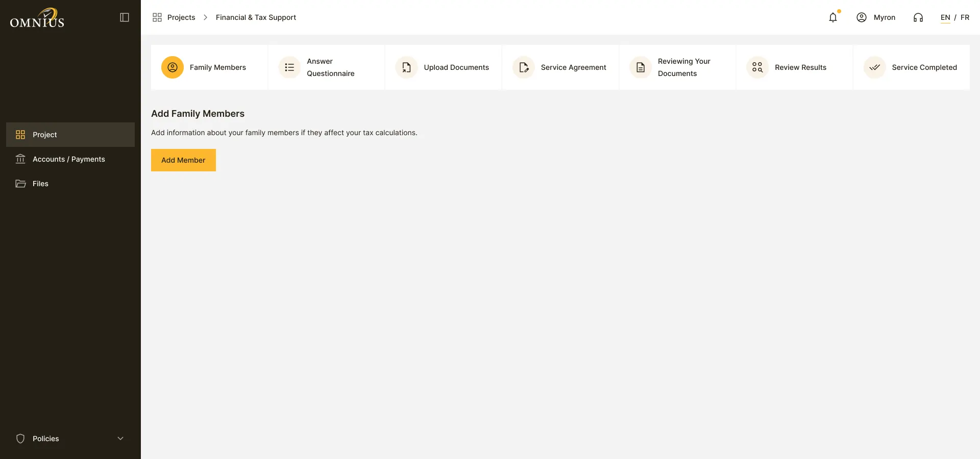Click the headset support icon
Screen dimensions: 980x459
click(918, 17)
